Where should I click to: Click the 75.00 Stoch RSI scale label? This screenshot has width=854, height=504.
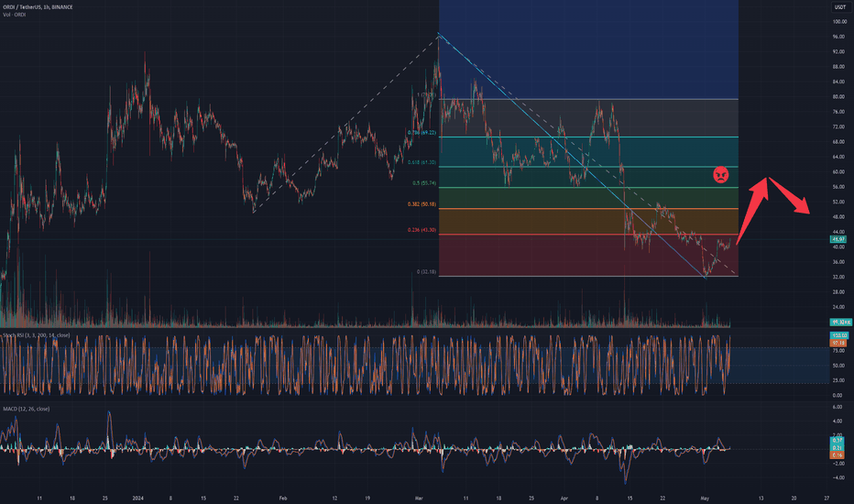[838, 351]
